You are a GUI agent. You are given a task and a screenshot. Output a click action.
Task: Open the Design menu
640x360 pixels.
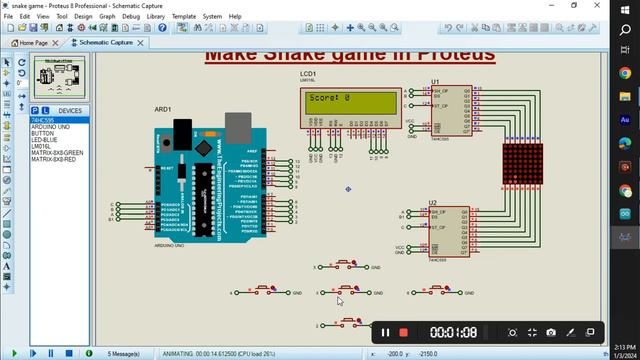click(83, 16)
